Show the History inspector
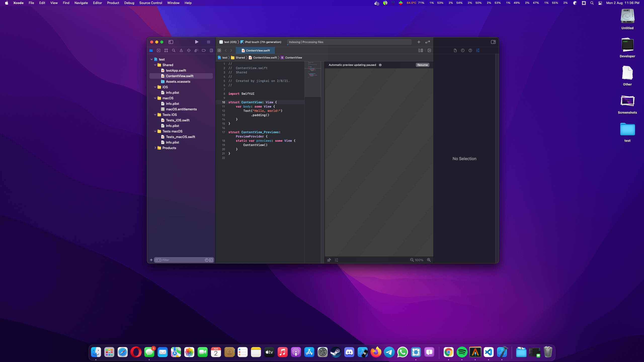Screen dimensions: 644x362 463,51
